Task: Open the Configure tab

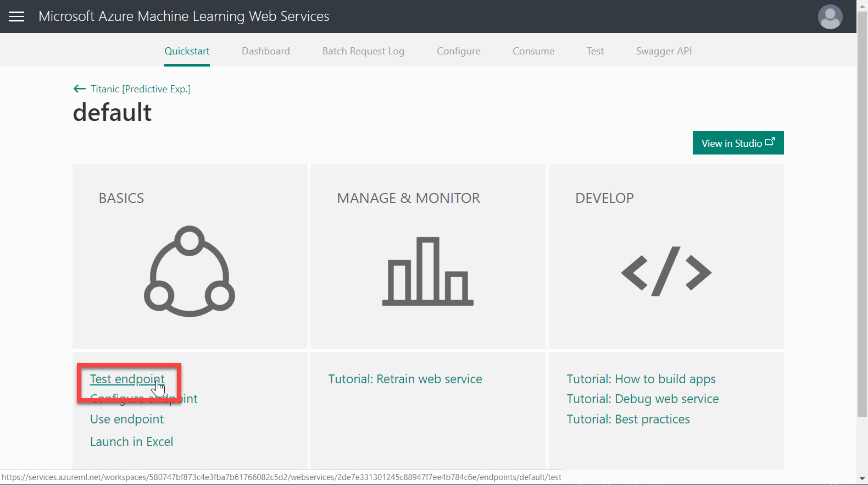Action: (459, 51)
